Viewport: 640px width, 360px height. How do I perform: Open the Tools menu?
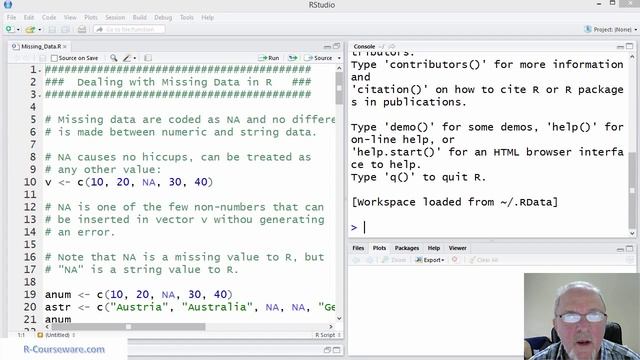tap(187, 18)
